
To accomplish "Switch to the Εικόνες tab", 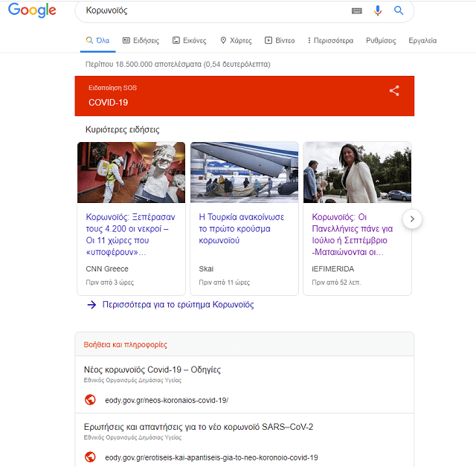I will tap(190, 40).
